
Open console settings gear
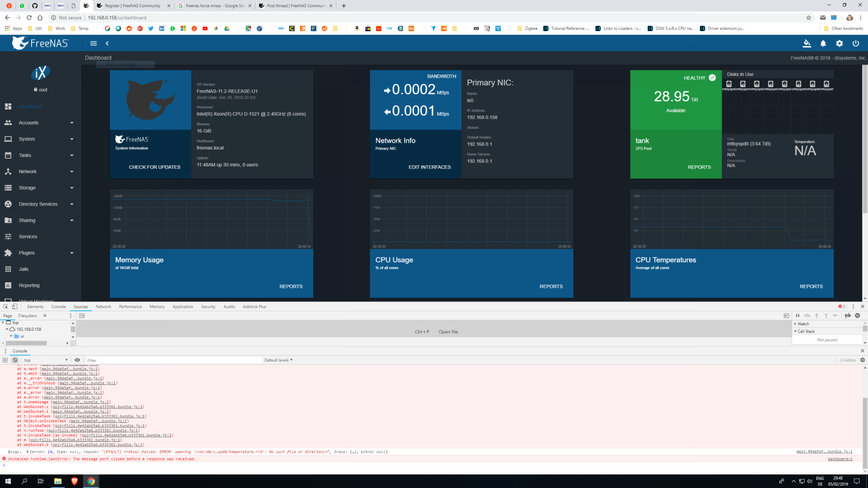click(x=863, y=361)
